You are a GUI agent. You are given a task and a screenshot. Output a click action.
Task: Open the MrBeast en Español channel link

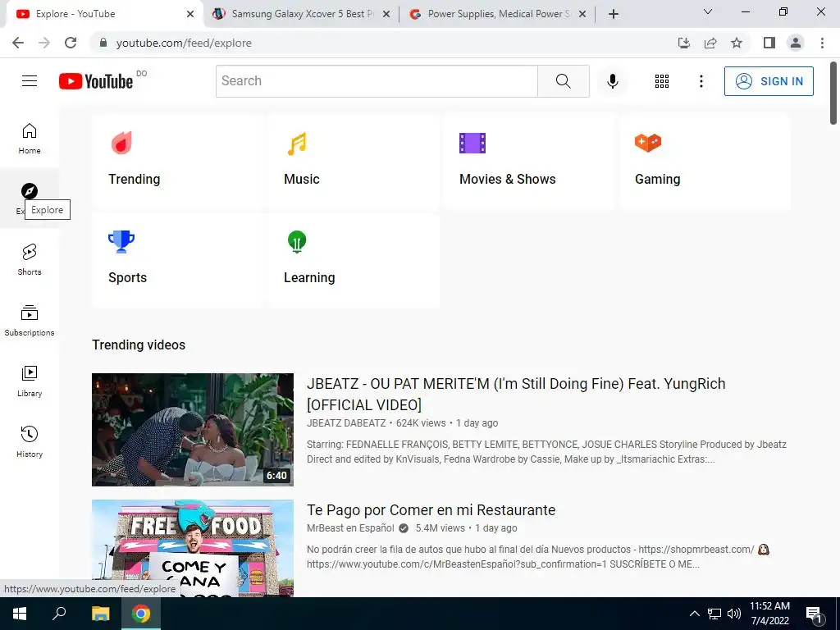350,528
